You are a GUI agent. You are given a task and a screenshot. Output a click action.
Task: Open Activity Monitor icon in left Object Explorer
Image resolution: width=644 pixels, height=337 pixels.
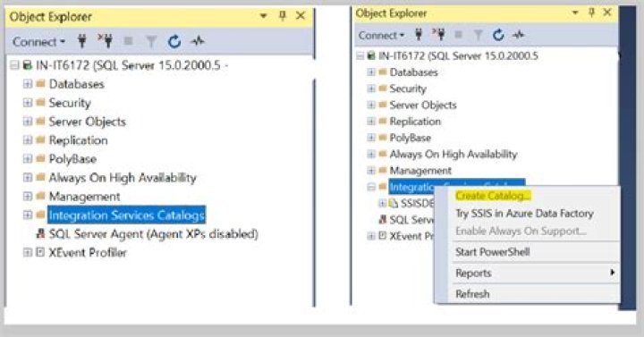click(198, 41)
